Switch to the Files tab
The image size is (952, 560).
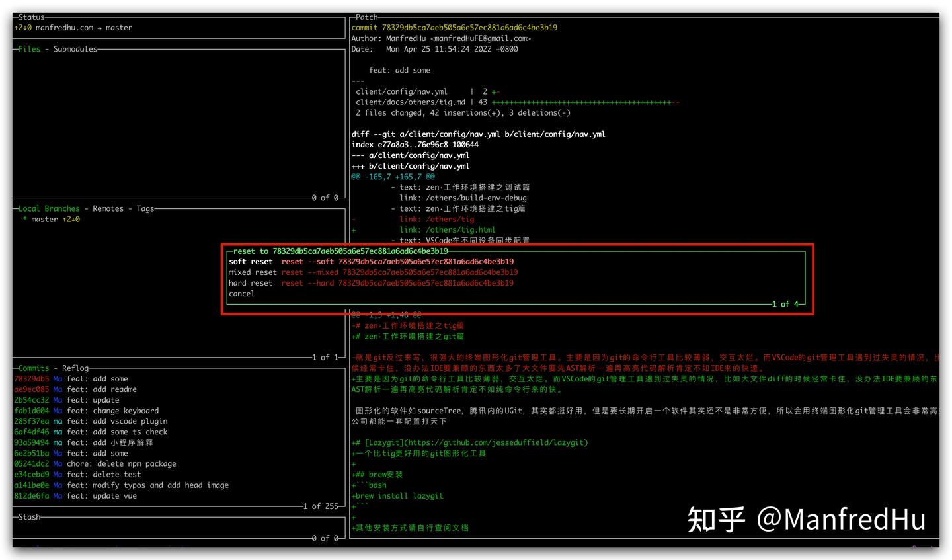[x=29, y=49]
